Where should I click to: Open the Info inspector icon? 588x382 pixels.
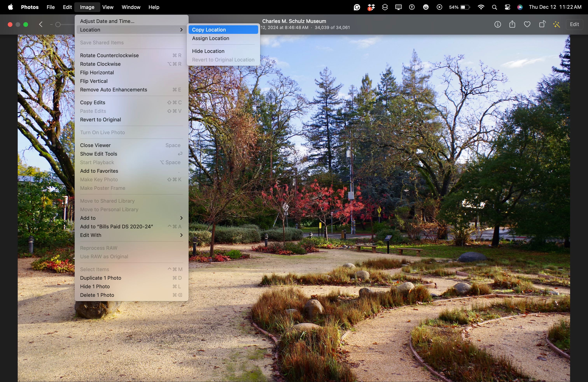498,25
